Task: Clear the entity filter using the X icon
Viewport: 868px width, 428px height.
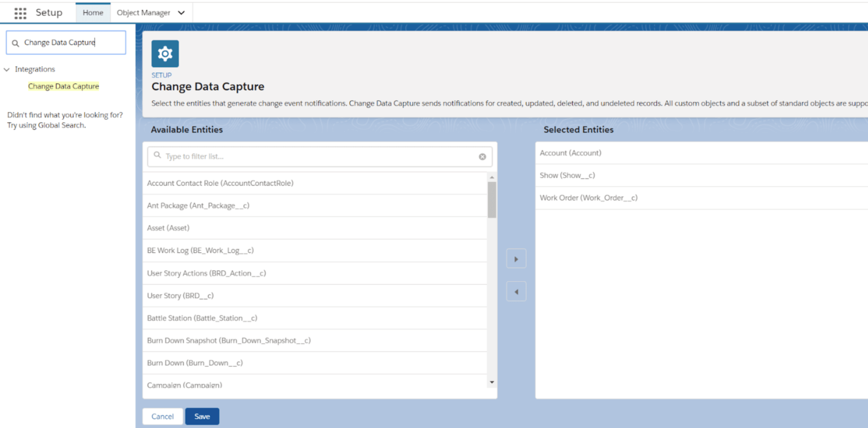Action: (x=482, y=156)
